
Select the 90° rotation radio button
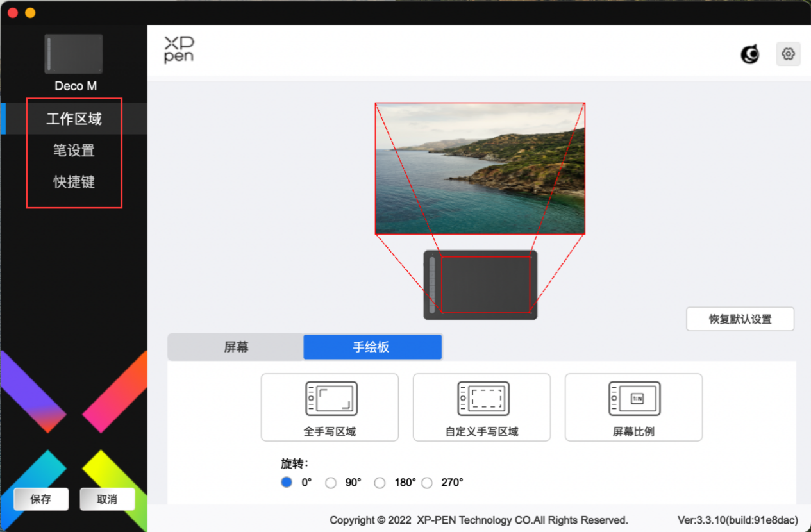click(331, 483)
